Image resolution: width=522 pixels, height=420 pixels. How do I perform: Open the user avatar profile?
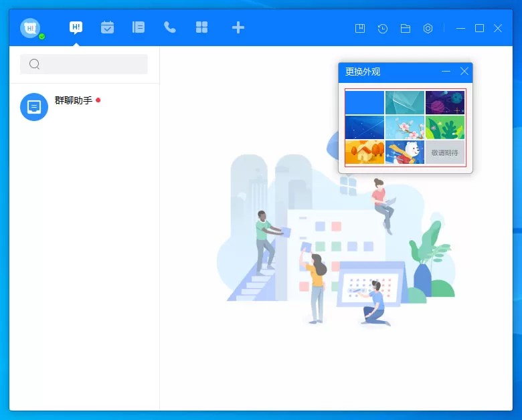(30, 28)
